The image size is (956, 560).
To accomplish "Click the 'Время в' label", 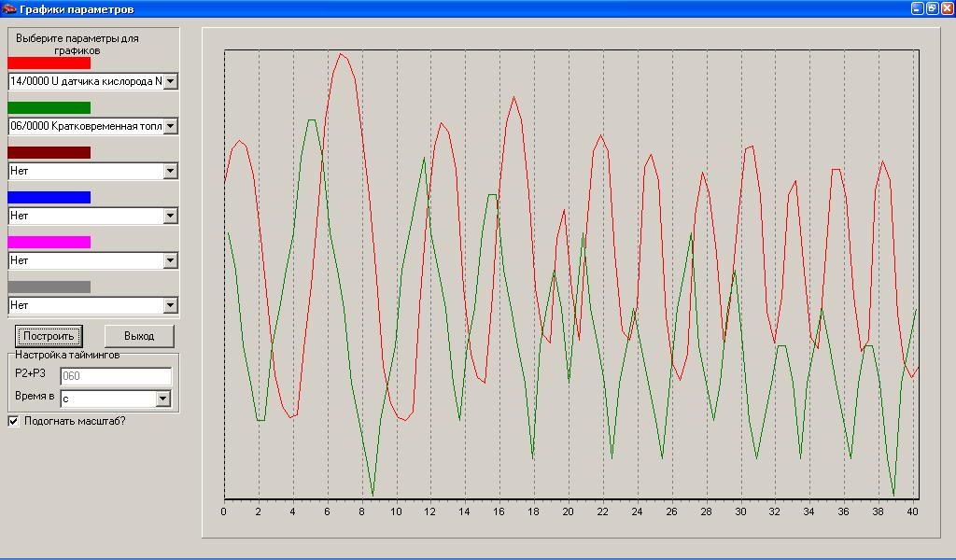I will (x=35, y=396).
